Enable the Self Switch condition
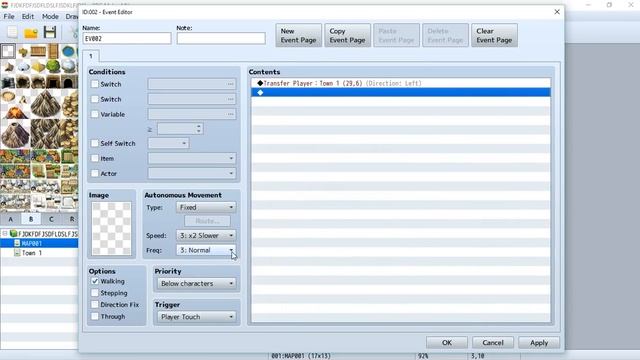This screenshot has height=360, width=640. click(x=95, y=143)
